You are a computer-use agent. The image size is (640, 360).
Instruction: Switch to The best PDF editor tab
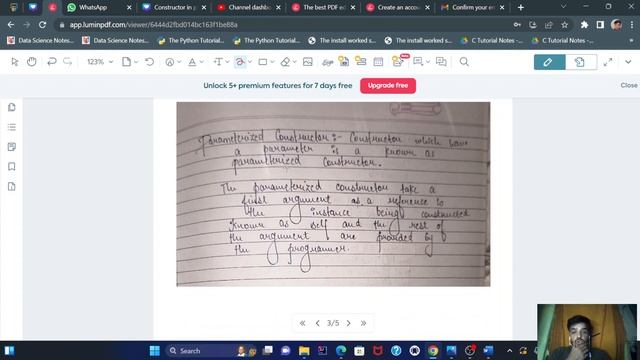click(324, 7)
